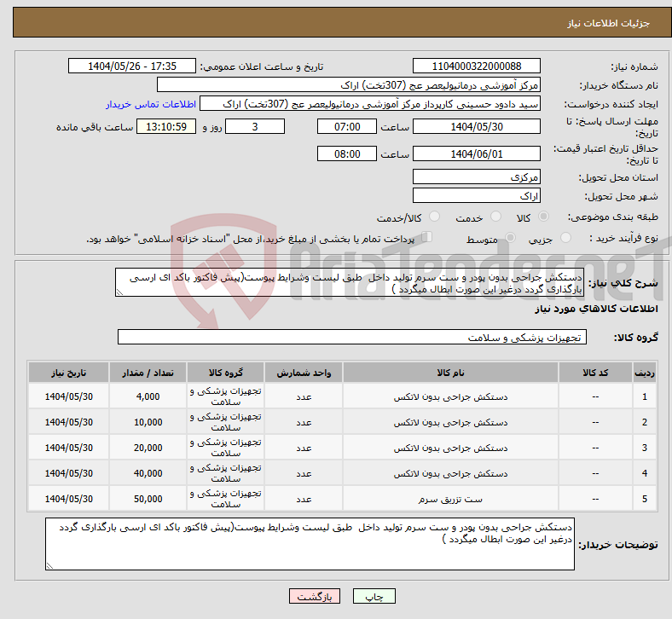Click the delivery province field مرکزی
Image resolution: width=672 pixels, height=619 pixels.
[x=476, y=177]
